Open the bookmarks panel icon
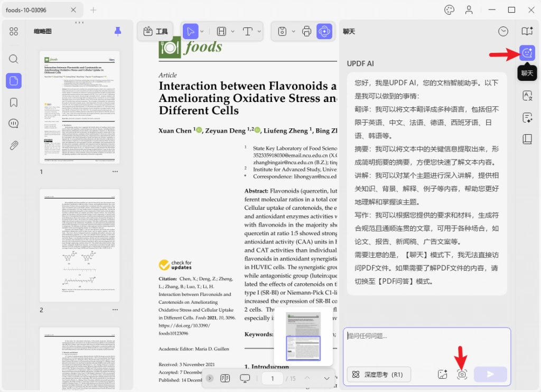The image size is (541, 392). [x=13, y=102]
